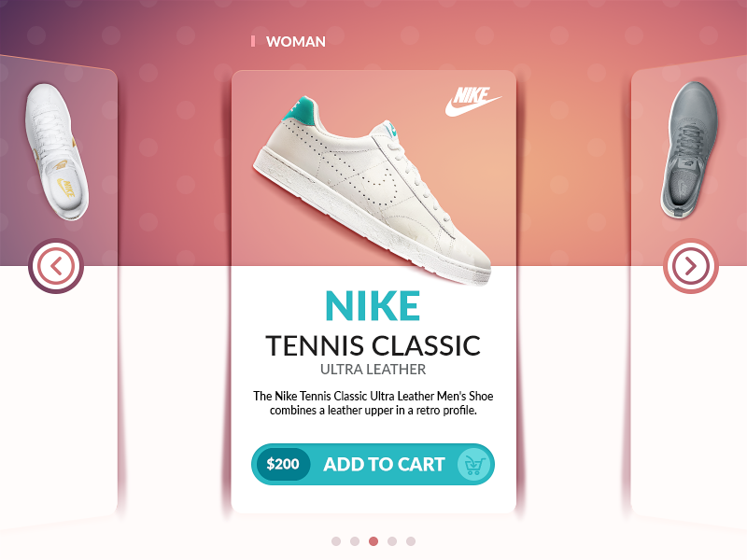Click the white Nike swoosh logo
The width and height of the screenshot is (747, 560).
473,102
